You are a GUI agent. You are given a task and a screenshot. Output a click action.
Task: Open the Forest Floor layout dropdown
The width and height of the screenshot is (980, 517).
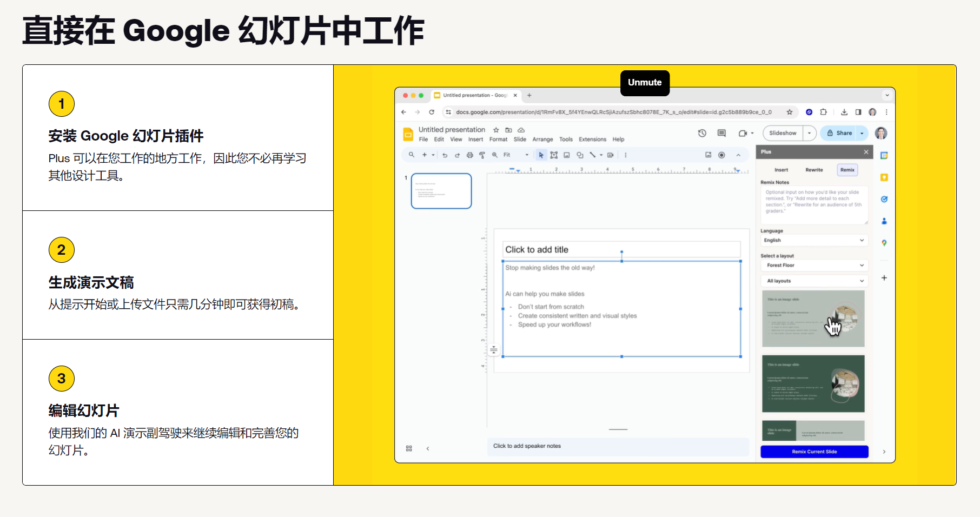pyautogui.click(x=814, y=266)
